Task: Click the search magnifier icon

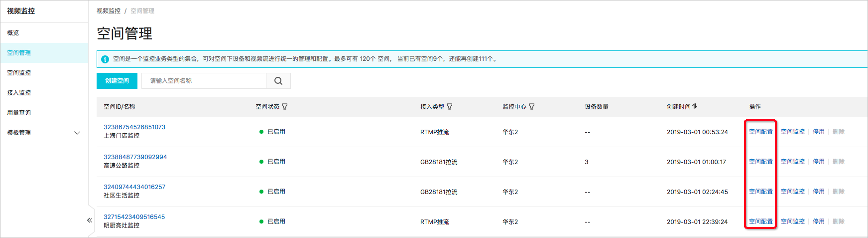Action: [x=278, y=81]
